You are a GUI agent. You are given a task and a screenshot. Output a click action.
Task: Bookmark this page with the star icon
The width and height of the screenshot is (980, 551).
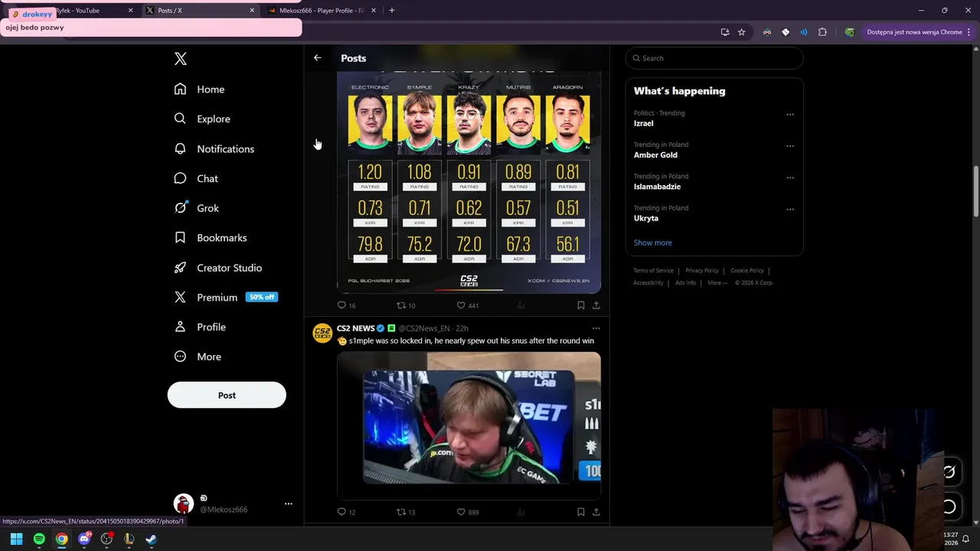click(741, 32)
